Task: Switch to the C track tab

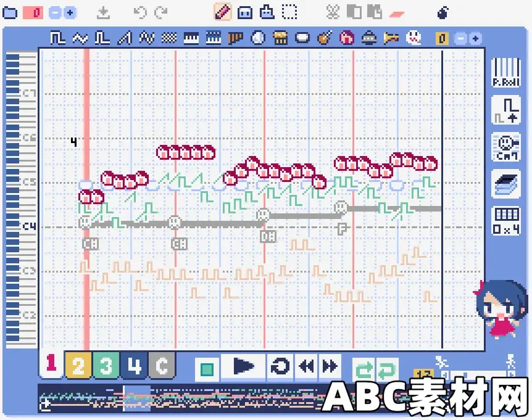Action: click(x=161, y=366)
